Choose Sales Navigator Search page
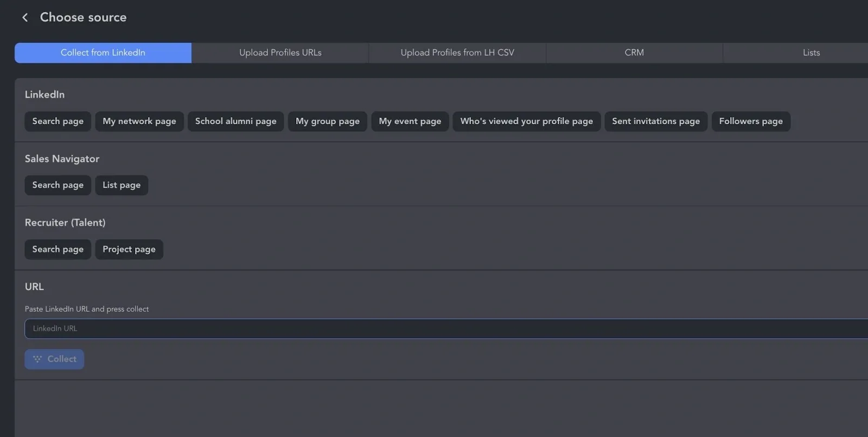868x437 pixels. pyautogui.click(x=58, y=185)
